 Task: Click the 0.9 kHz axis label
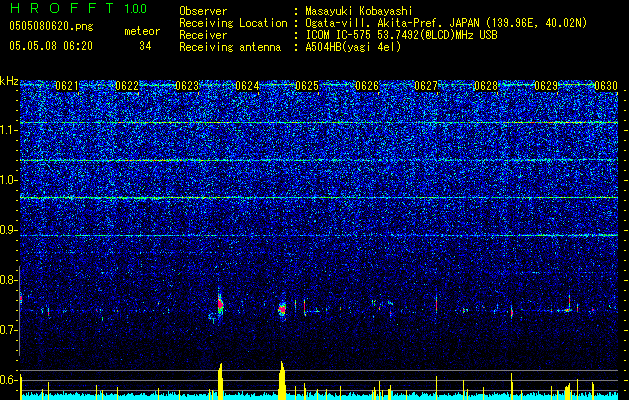[8, 230]
